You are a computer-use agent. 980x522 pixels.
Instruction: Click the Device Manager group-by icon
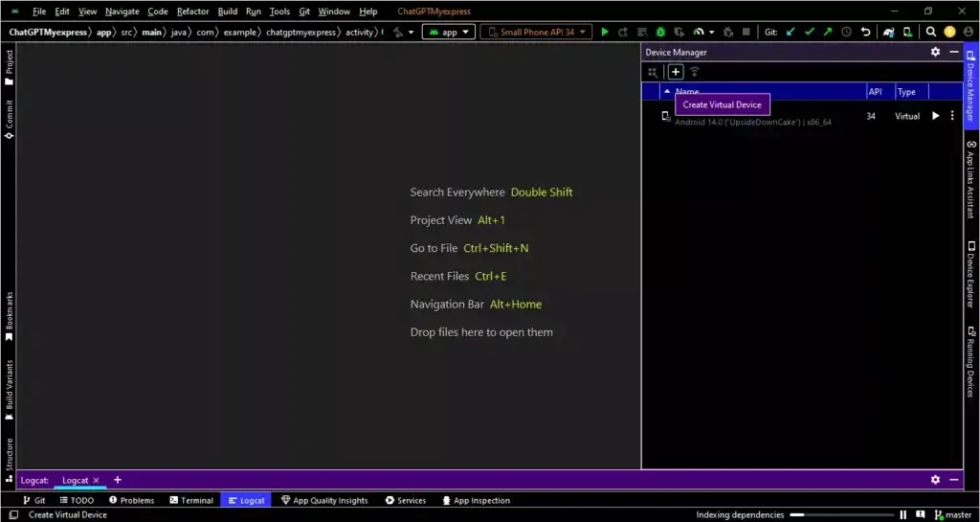[653, 72]
